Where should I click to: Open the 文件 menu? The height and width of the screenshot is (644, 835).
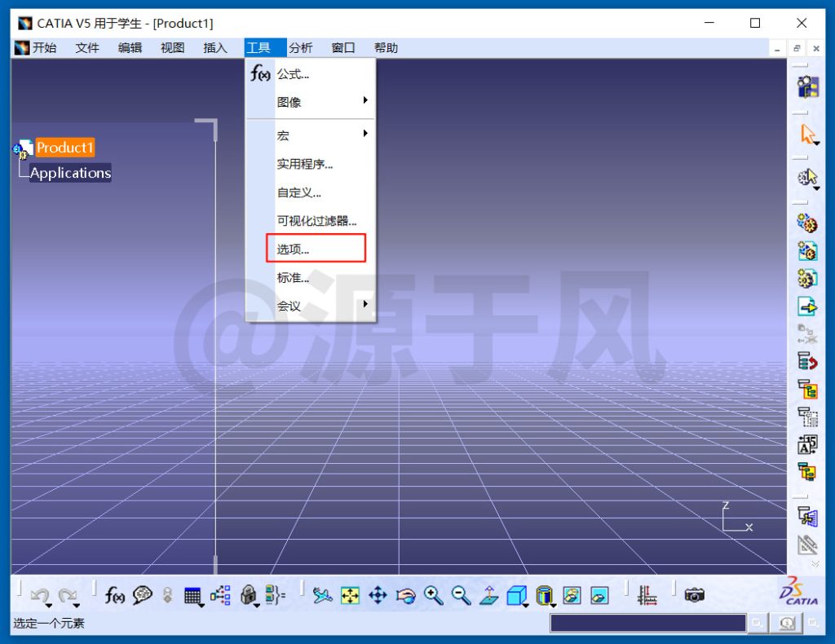tap(86, 48)
